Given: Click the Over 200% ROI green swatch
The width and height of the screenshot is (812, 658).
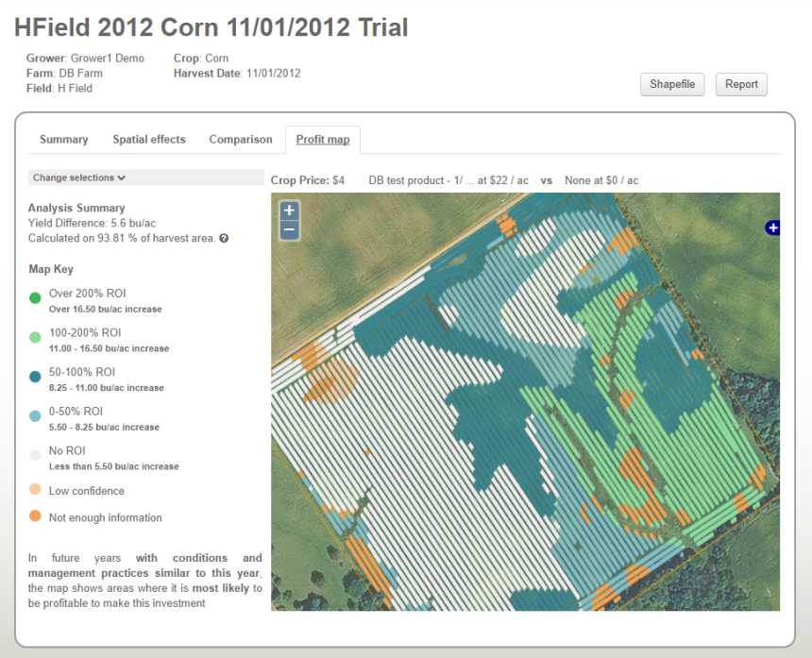Looking at the screenshot, I should tap(35, 297).
